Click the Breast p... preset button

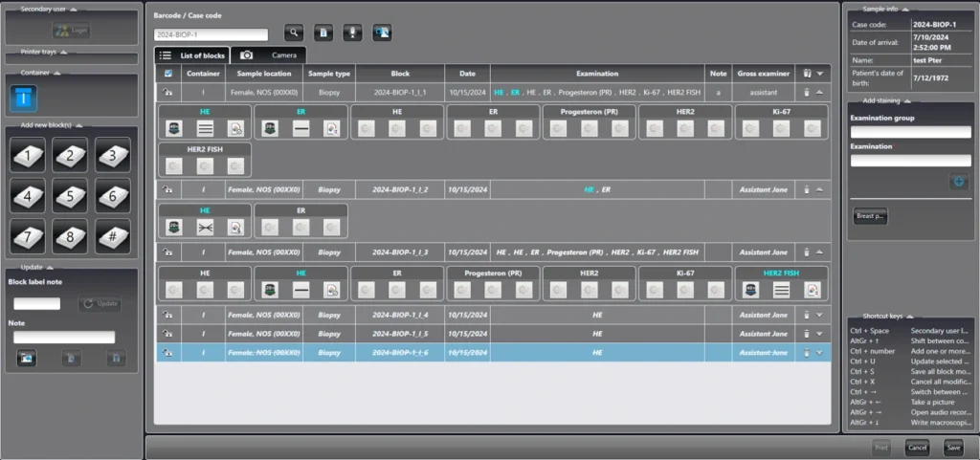870,216
